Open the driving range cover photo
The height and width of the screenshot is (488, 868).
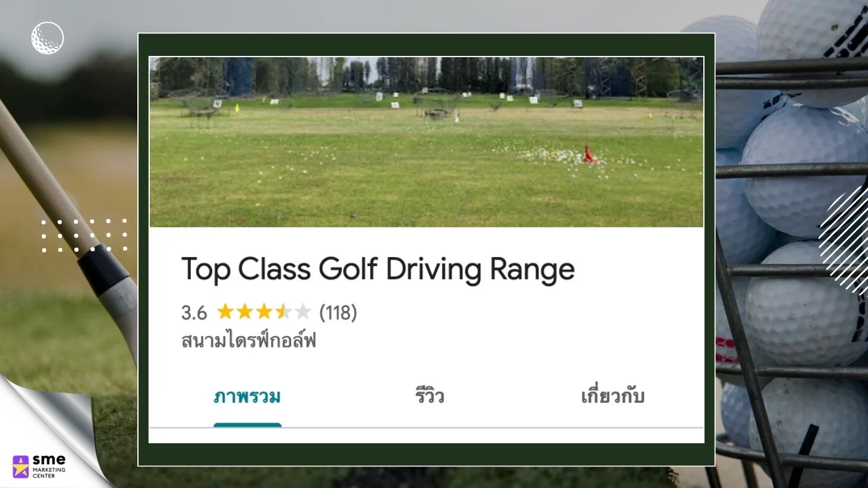pos(426,142)
